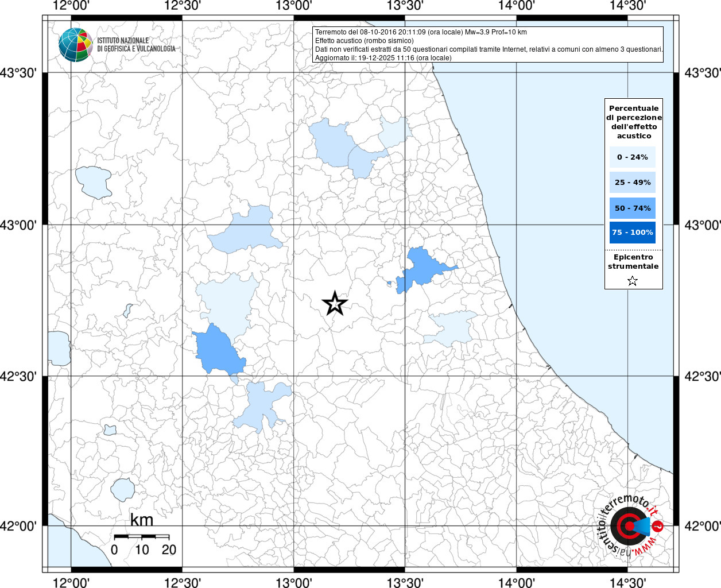
Task: Click the large lake in the northwest of the map
Action: point(94,182)
